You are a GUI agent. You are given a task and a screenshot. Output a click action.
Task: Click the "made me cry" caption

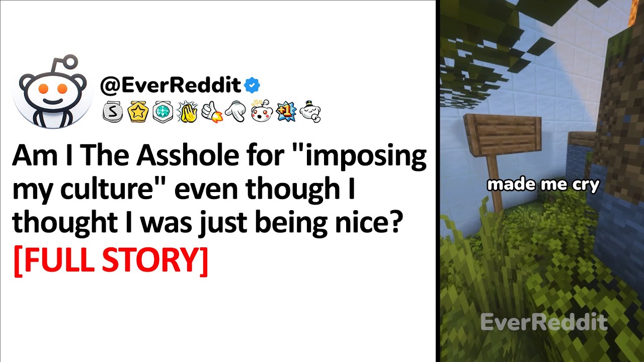[x=543, y=185]
